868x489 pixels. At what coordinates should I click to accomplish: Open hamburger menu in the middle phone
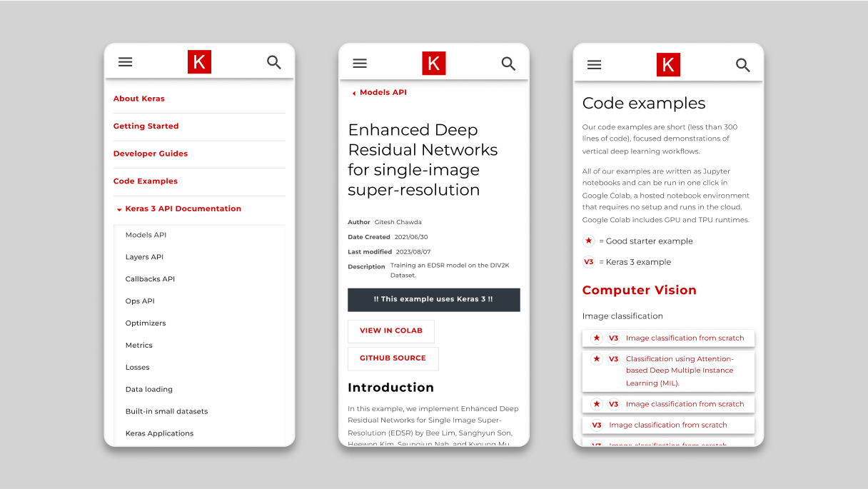(x=360, y=64)
